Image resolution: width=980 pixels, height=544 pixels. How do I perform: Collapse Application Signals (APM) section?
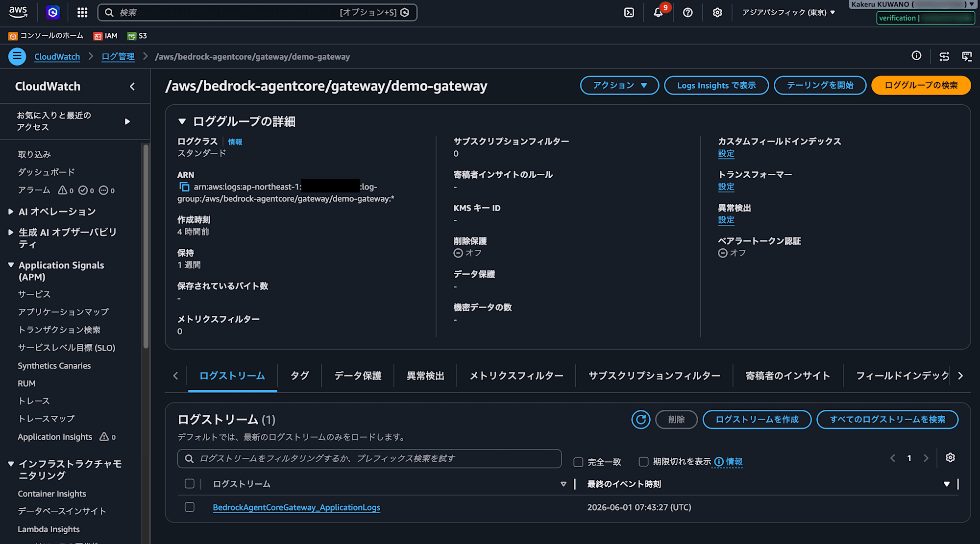[11, 265]
